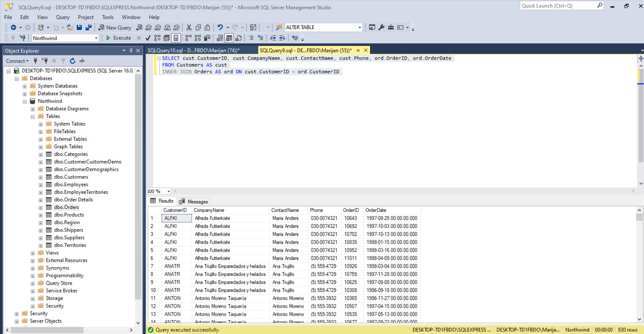This screenshot has width=644, height=334.
Task: Click the Object Explorer filter funnel icon
Action: (x=63, y=61)
